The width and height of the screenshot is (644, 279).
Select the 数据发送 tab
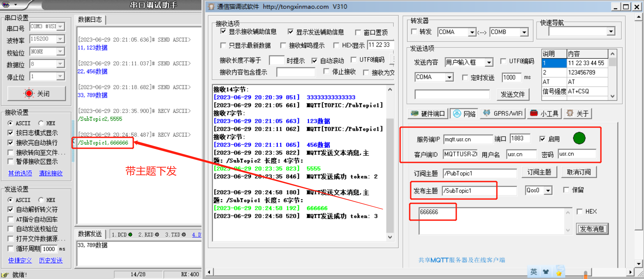[90, 234]
